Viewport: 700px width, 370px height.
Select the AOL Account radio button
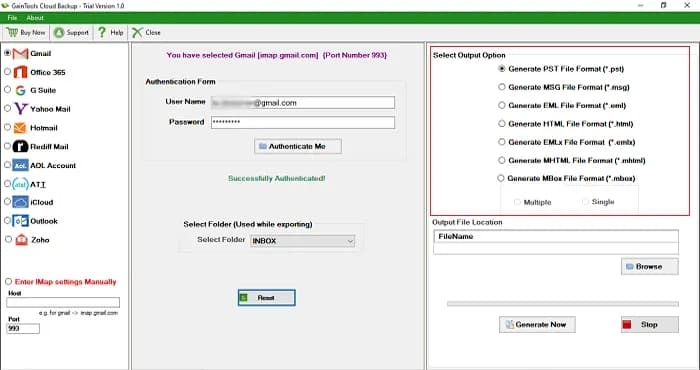(8, 165)
